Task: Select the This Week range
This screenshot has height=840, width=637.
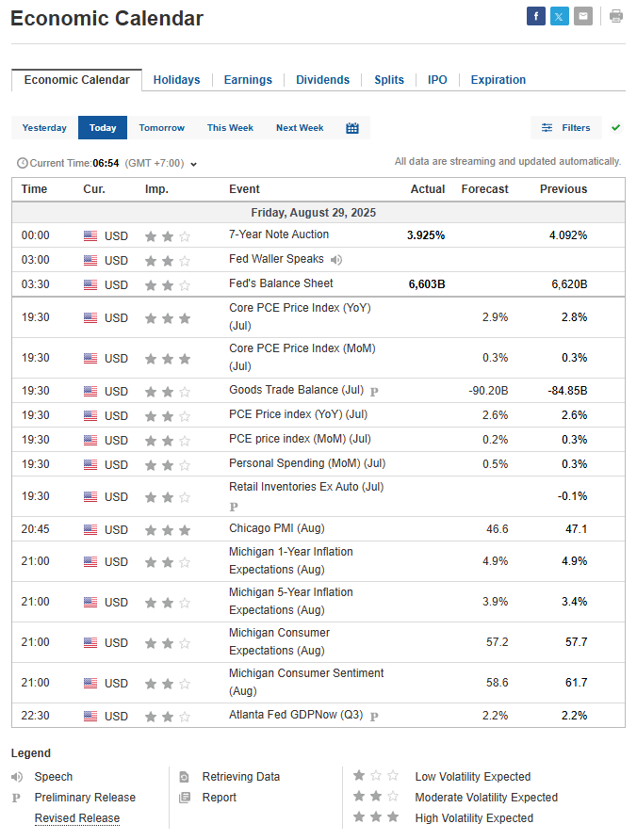Action: pos(230,128)
